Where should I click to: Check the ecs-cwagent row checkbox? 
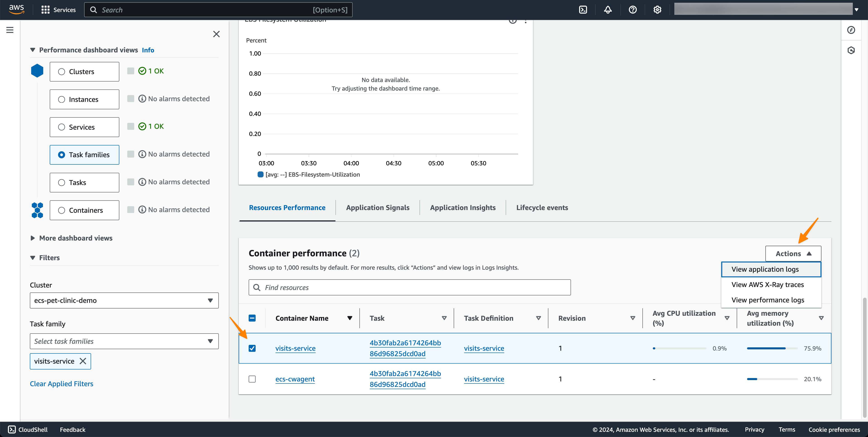click(x=252, y=379)
